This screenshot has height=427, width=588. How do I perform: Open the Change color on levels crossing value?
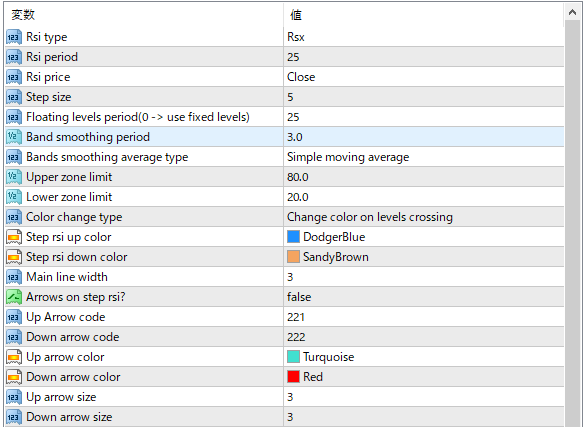pos(424,217)
